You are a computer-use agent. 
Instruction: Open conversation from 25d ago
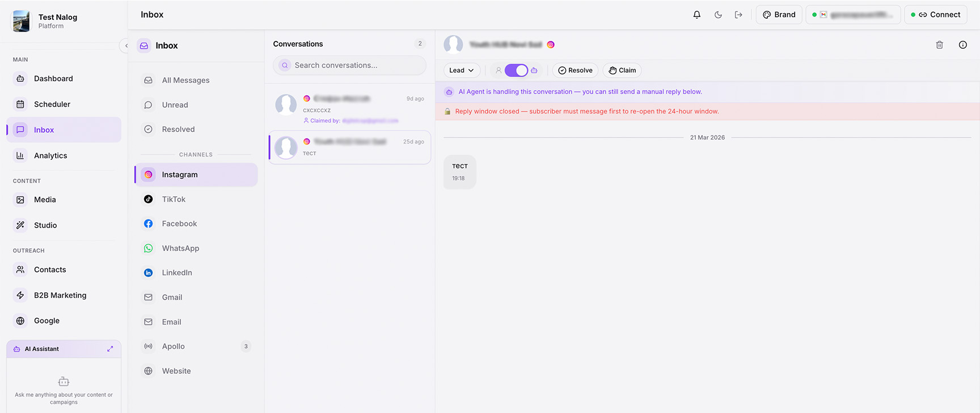click(x=349, y=147)
